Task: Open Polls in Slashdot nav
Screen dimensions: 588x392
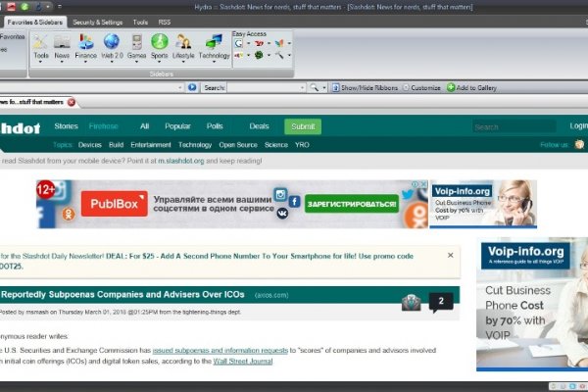Action: pos(215,126)
